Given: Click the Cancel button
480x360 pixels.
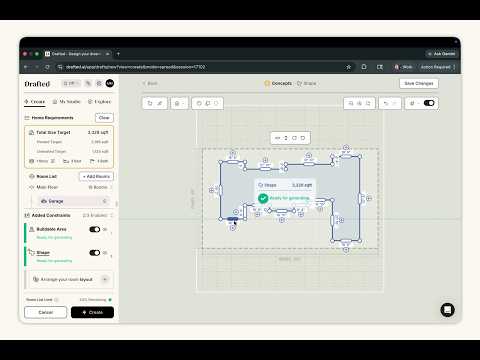Looking at the screenshot, I should (x=46, y=312).
